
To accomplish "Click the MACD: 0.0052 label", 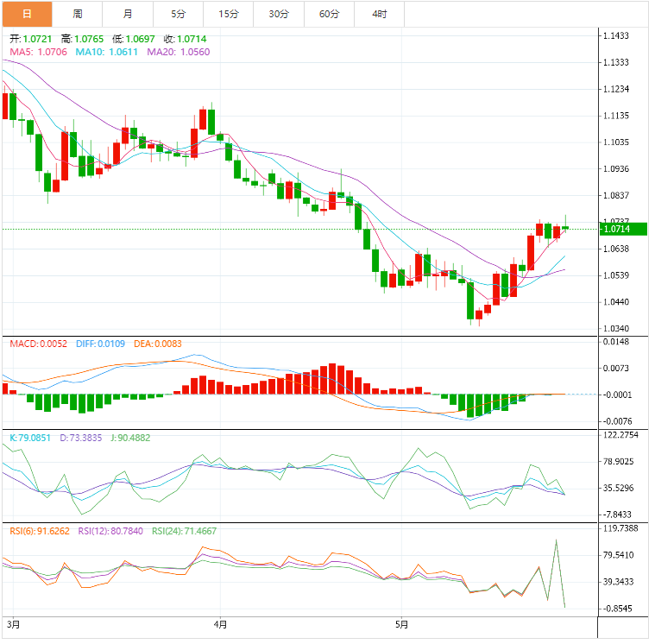I will 39,344.
